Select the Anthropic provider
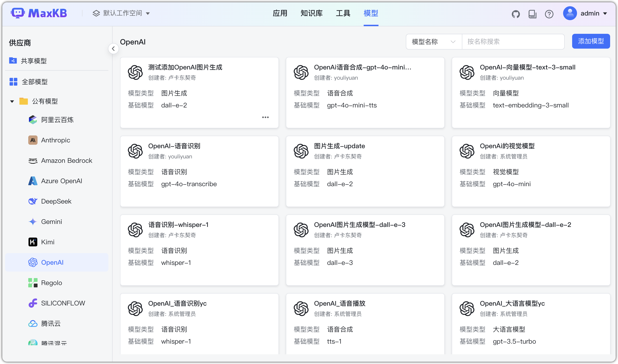 point(57,140)
